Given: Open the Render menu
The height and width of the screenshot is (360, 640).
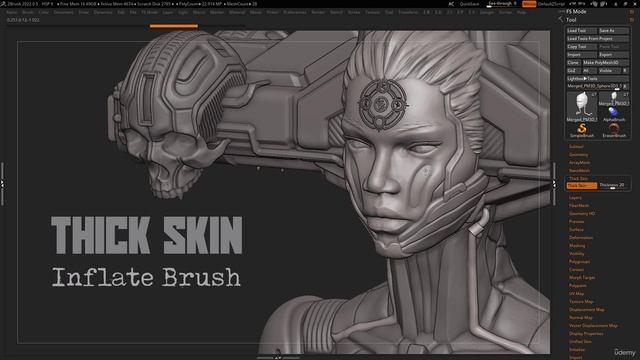Looking at the screenshot, I should click(318, 12).
